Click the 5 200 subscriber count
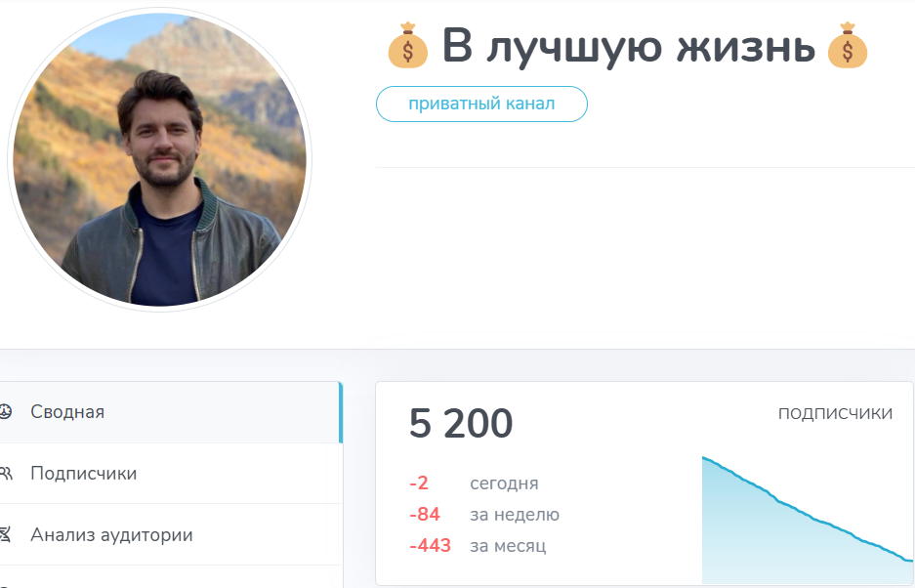 point(460,424)
